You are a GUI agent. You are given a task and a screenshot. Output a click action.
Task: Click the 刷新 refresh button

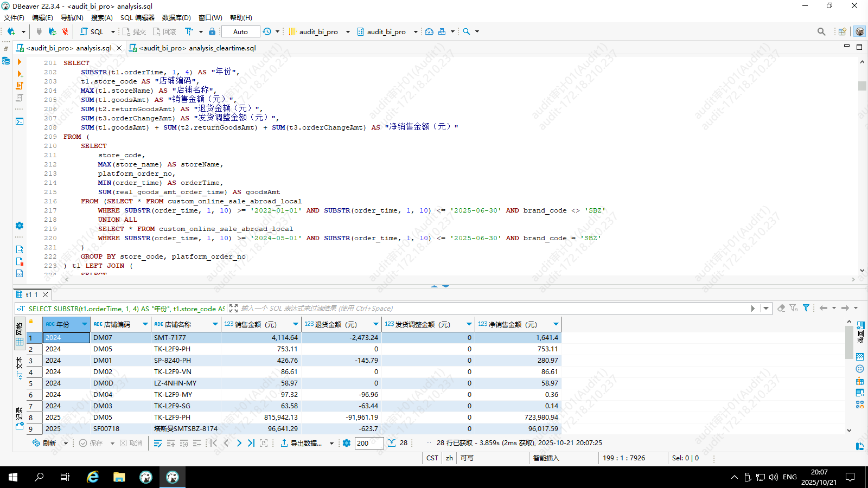pyautogui.click(x=44, y=443)
